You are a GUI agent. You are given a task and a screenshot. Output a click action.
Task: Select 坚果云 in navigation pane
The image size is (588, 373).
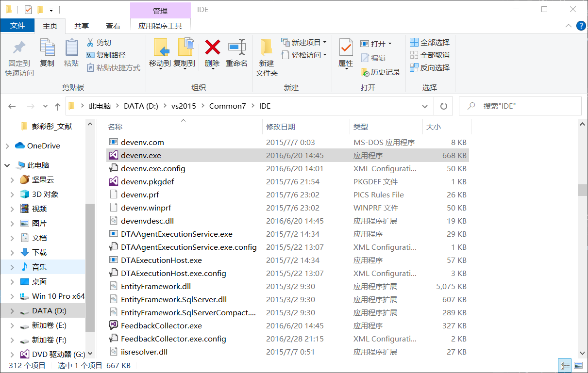[x=42, y=180]
